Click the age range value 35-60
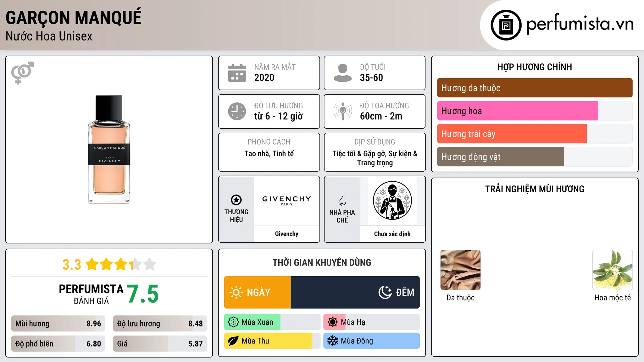The height and width of the screenshot is (362, 644). click(371, 78)
